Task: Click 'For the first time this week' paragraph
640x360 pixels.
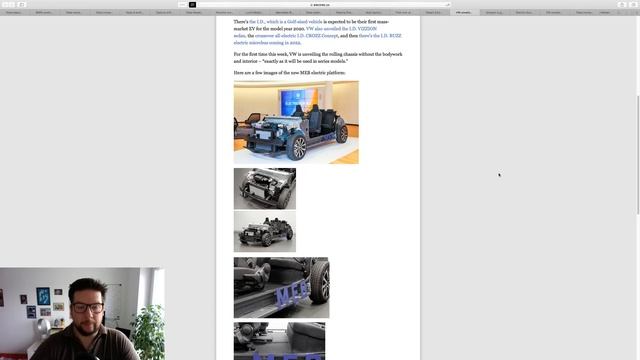Action: [x=318, y=58]
